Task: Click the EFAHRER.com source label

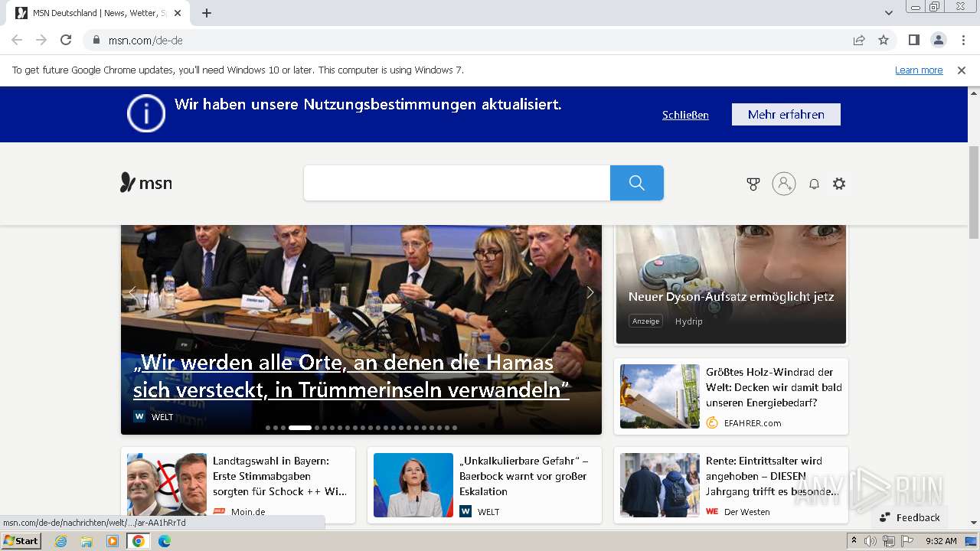Action: tap(753, 422)
